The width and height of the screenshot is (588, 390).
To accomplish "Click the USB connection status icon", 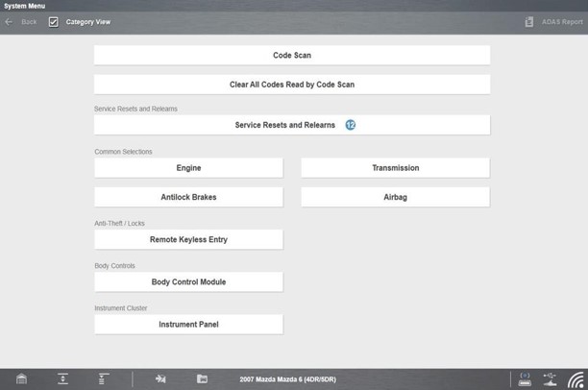I will coord(550,378).
